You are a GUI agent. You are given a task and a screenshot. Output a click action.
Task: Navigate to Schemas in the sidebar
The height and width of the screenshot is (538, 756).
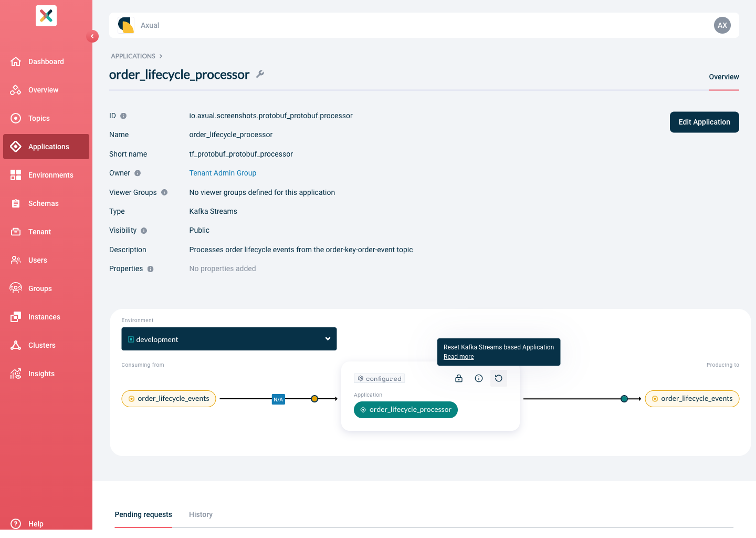[x=46, y=203]
